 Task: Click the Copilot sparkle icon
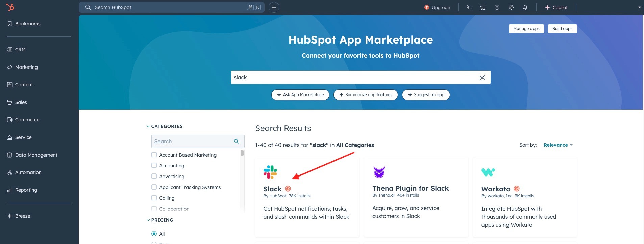[547, 7]
